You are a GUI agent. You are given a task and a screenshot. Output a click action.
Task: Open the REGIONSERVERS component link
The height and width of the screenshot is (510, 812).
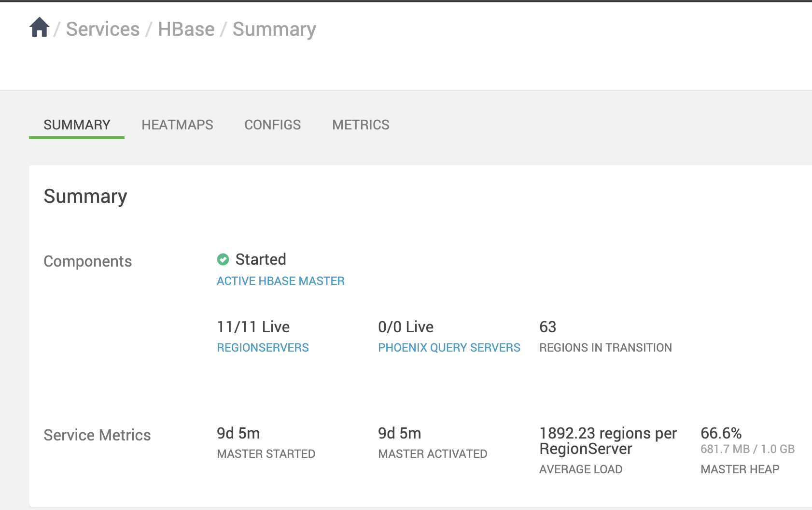tap(263, 347)
